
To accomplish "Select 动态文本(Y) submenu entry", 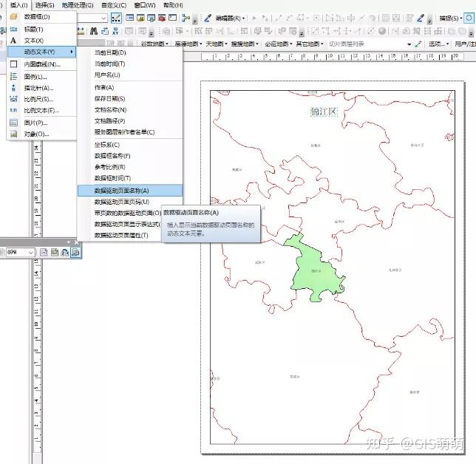I will point(42,52).
